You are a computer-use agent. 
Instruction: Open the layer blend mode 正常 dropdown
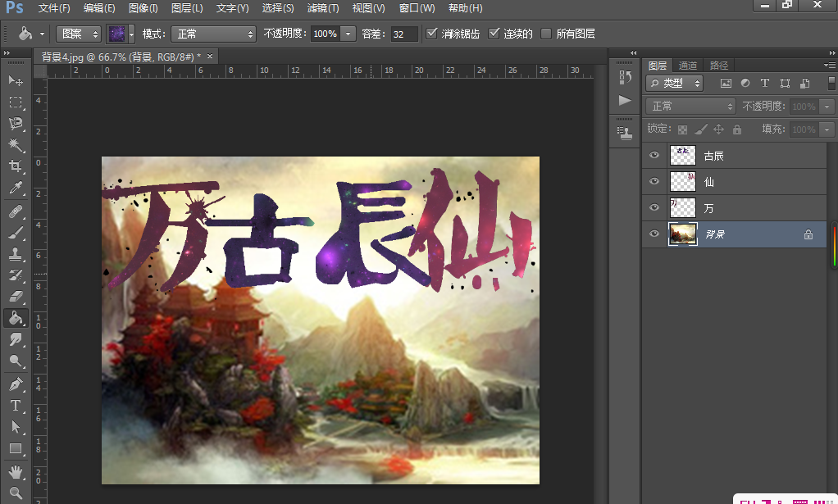pyautogui.click(x=690, y=107)
